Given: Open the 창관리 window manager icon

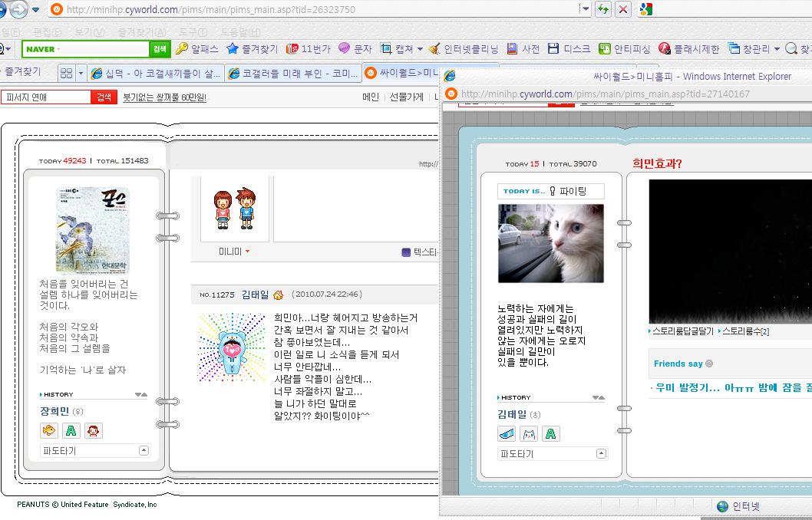Looking at the screenshot, I should click(x=734, y=48).
